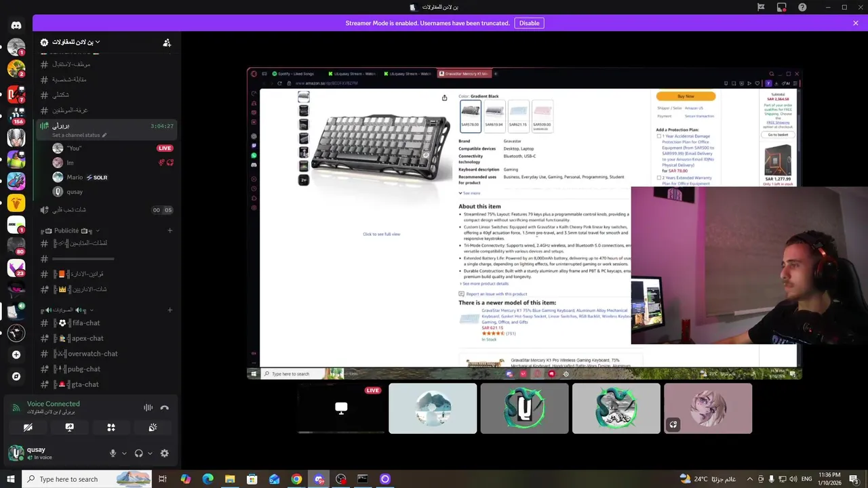Screen dimensions: 868x488
Task: Turn on camera in the voice panel
Action: 28,428
